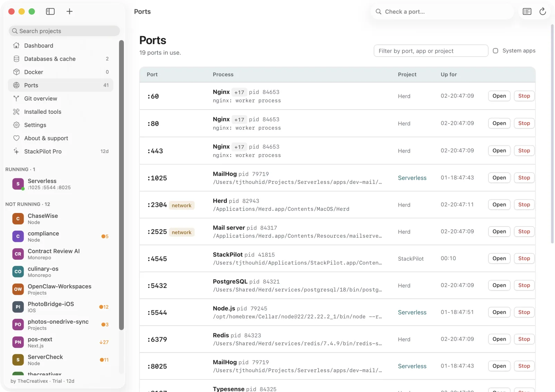Click the plus icon to add project

pos(69,11)
